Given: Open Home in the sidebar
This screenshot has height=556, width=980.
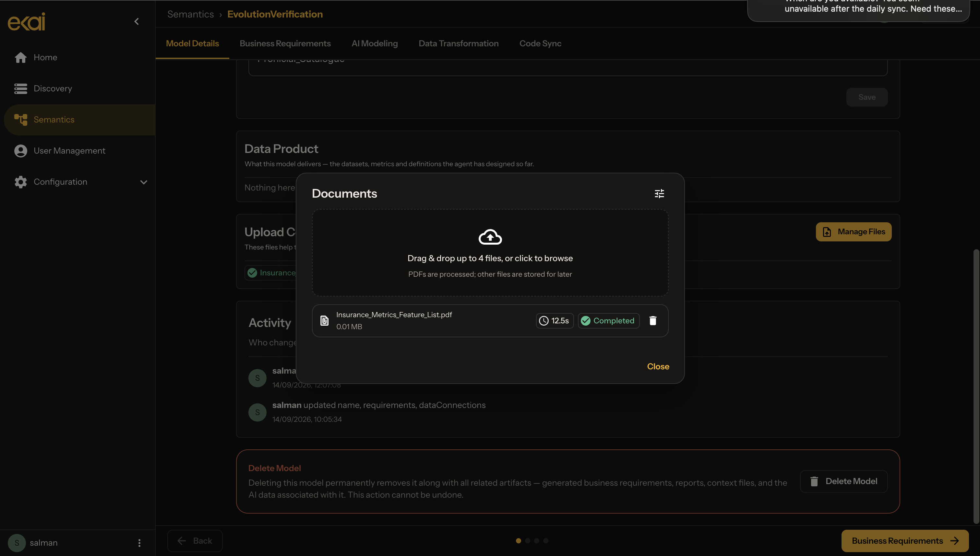Looking at the screenshot, I should (x=78, y=57).
